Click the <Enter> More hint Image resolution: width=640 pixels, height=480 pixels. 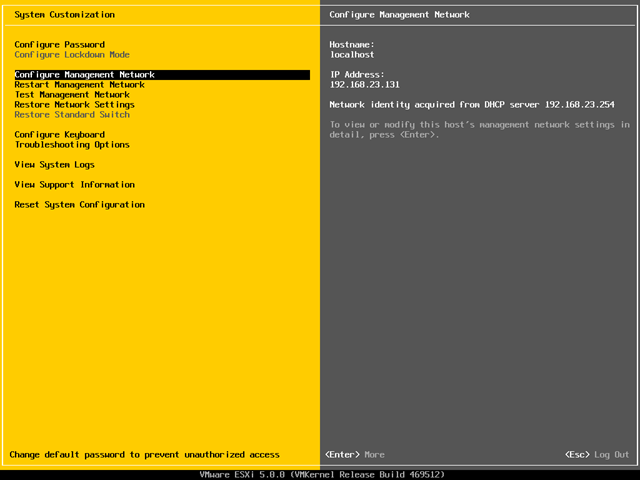coord(355,455)
